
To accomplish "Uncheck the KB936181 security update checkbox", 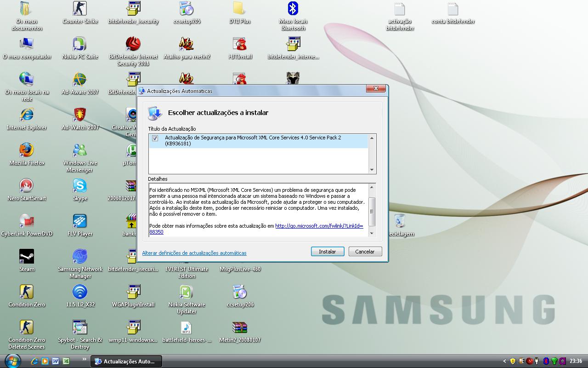I will [x=155, y=138].
